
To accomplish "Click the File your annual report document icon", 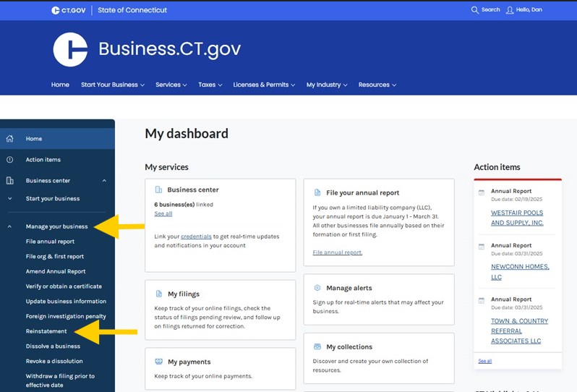I will coord(317,192).
